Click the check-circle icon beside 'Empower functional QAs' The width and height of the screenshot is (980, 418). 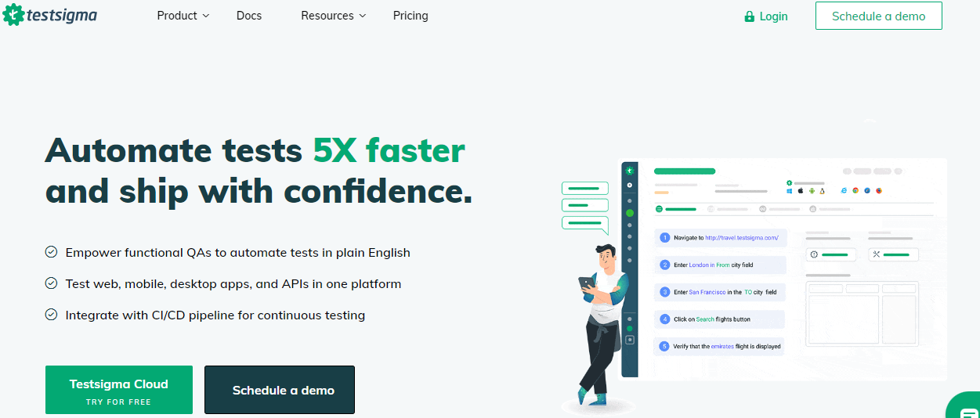click(52, 252)
